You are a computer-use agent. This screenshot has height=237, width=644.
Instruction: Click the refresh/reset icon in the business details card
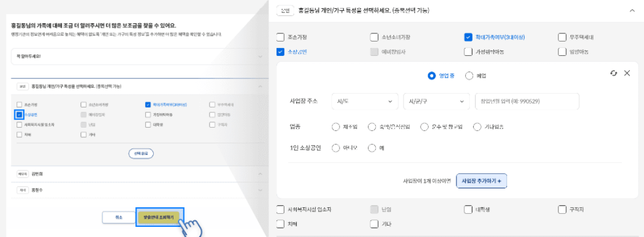[614, 73]
